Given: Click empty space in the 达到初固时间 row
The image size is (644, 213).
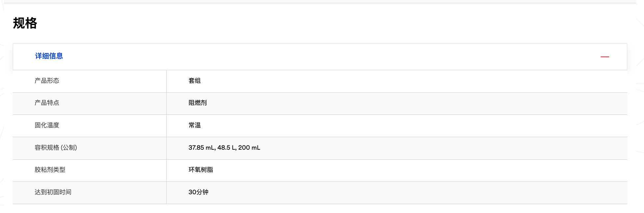Looking at the screenshot, I should [412, 193].
